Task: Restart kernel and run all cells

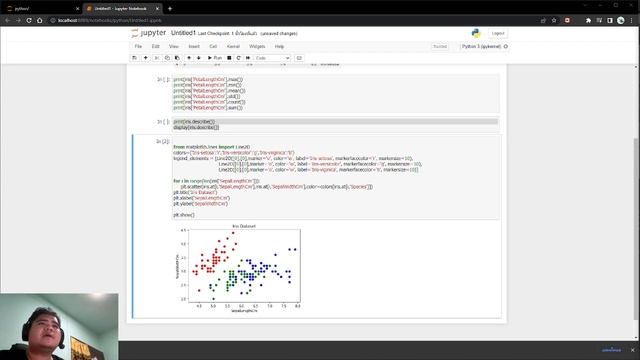Action: click(248, 58)
